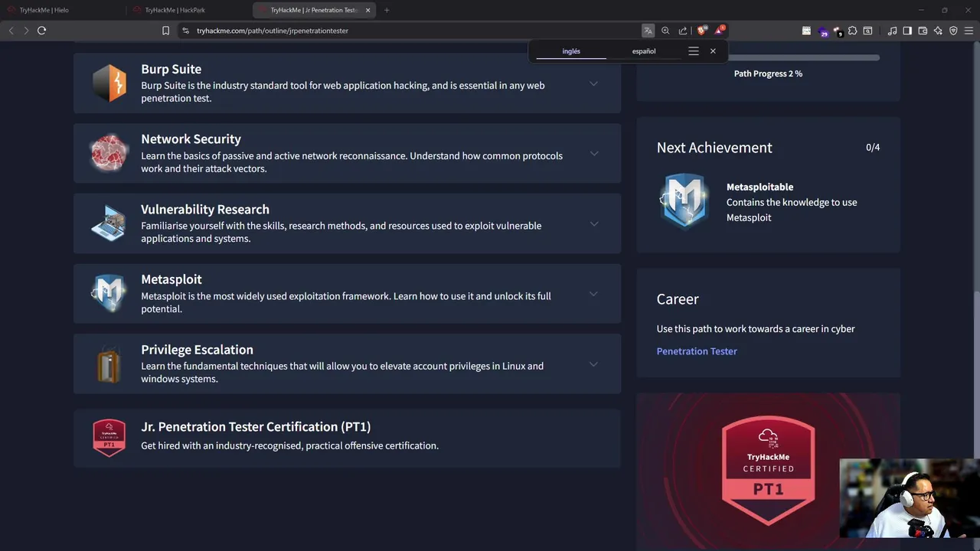Screen dimensions: 980x551
Task: Click the Network Security module icon
Action: 109,153
